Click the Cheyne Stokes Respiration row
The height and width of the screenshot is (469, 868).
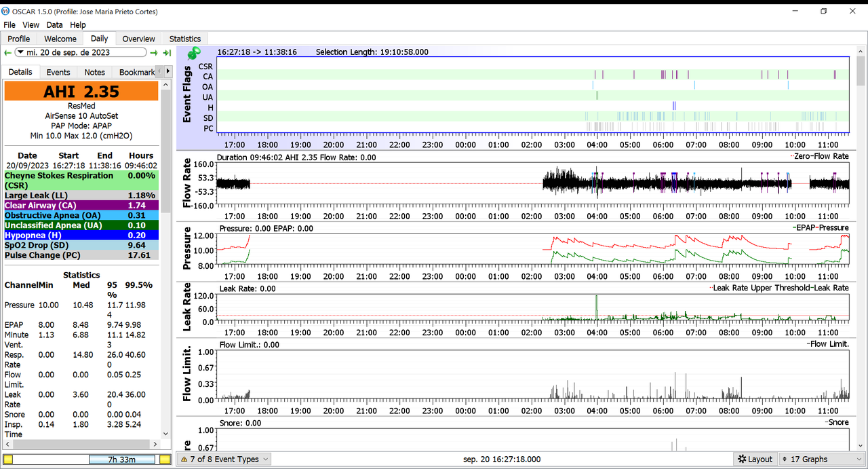81,181
